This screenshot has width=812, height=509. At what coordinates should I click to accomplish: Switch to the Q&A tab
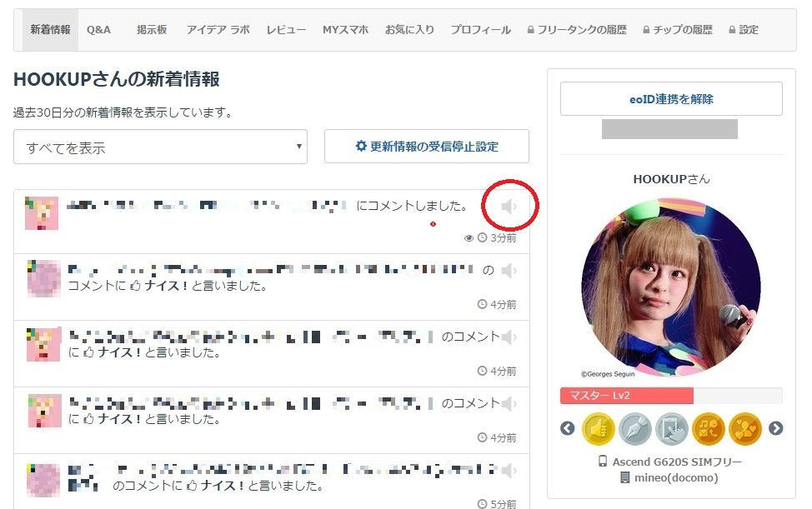[98, 30]
